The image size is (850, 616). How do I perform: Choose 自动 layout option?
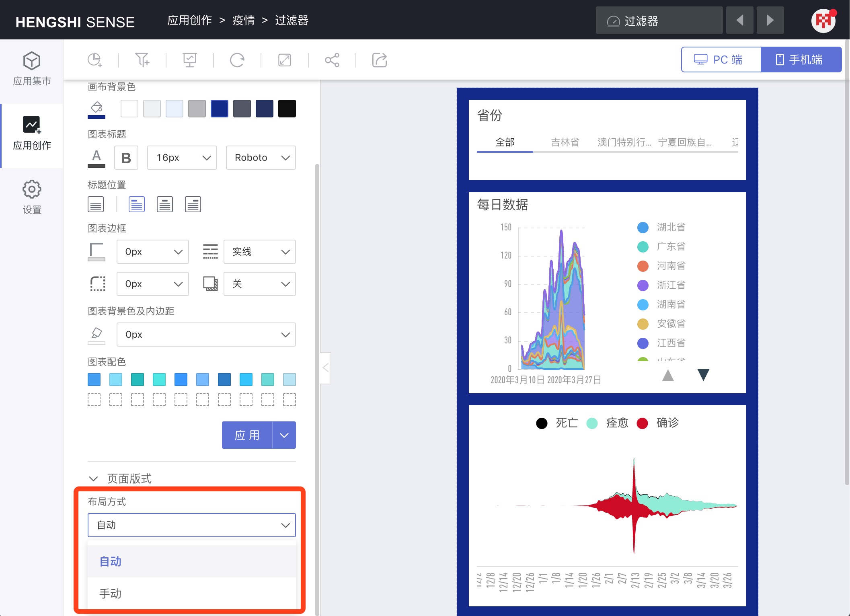coord(192,561)
